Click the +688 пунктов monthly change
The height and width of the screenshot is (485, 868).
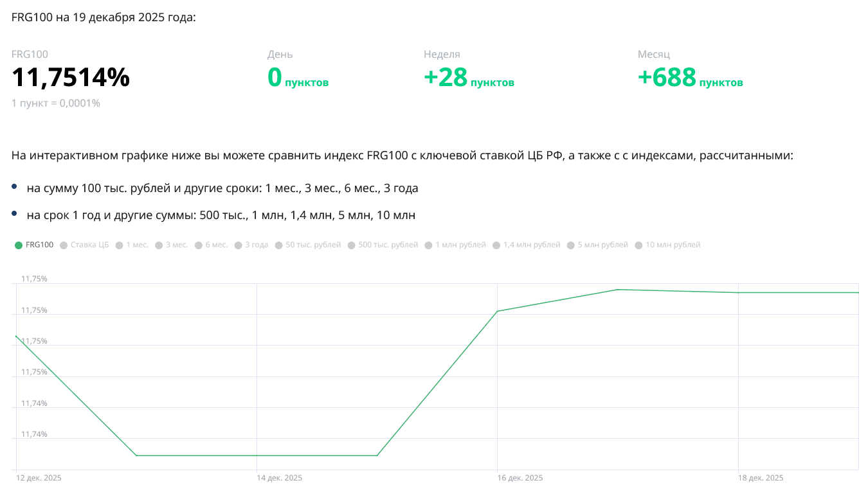click(690, 78)
